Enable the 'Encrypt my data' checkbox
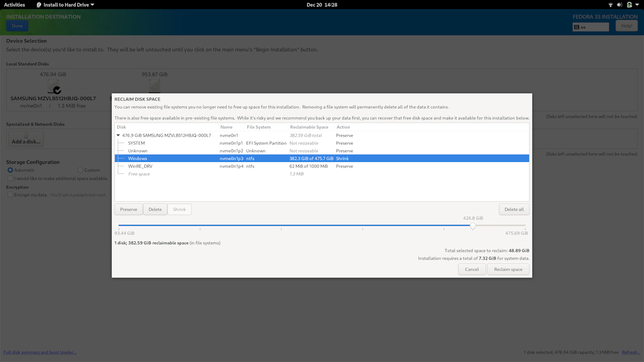644x362 pixels. point(10,195)
